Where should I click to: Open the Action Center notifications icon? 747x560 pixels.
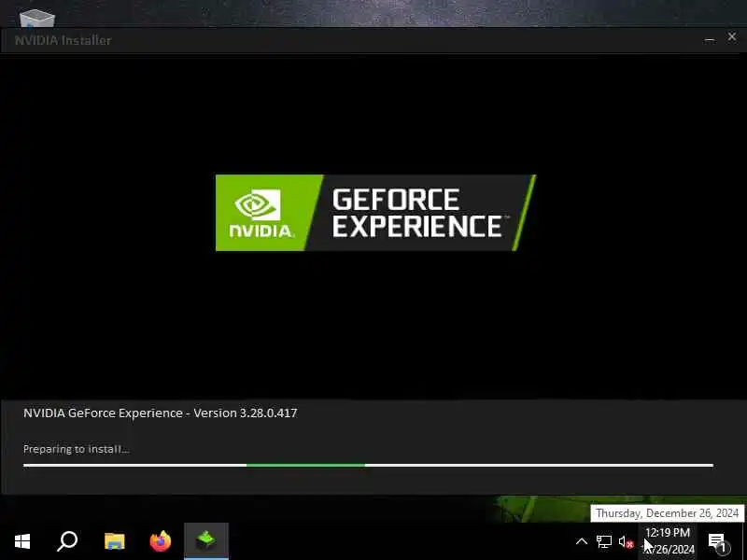(x=717, y=542)
